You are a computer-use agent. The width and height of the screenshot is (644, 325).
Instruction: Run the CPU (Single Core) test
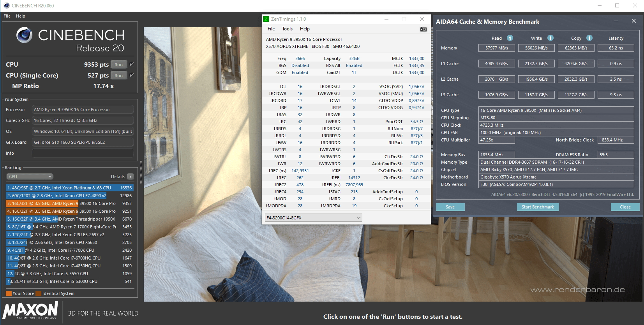(x=119, y=76)
